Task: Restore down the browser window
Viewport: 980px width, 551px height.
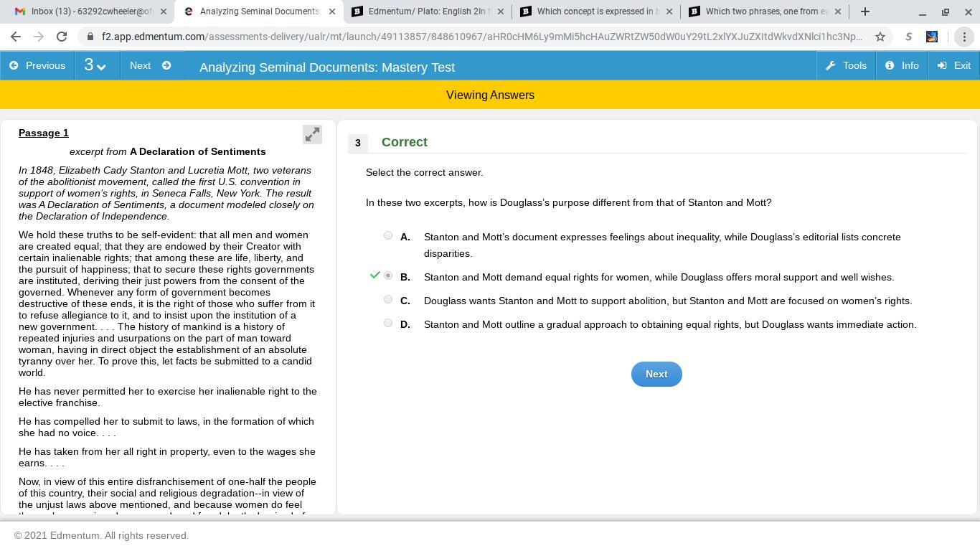Action: tap(945, 11)
